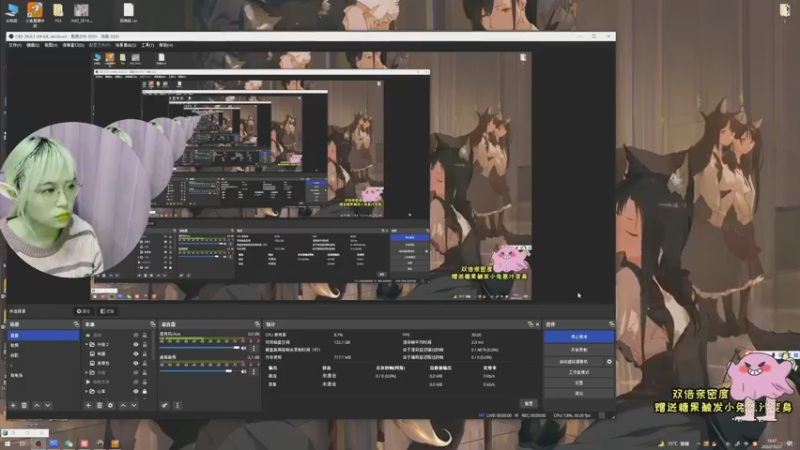The width and height of the screenshot is (800, 450).
Task: Close the Stats dock panel
Action: click(537, 324)
